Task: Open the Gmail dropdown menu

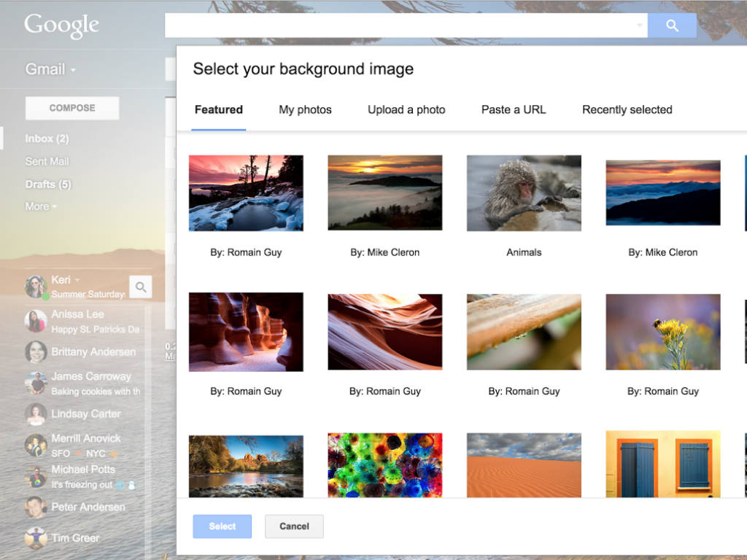Action: tap(51, 69)
